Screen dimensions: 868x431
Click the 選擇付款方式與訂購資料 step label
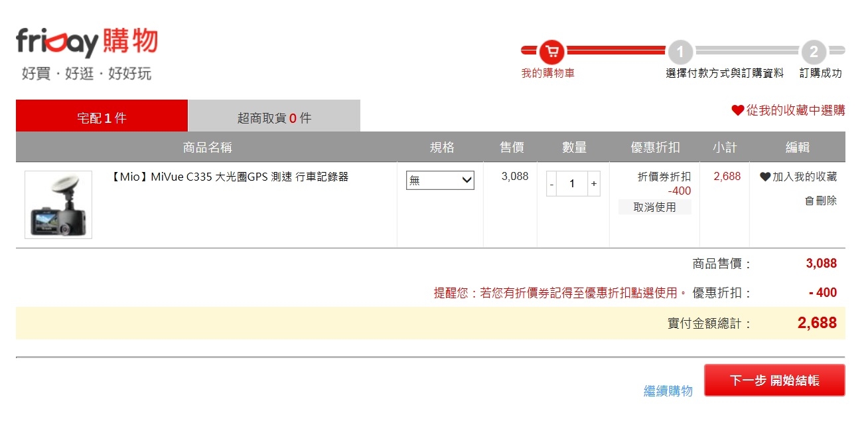(x=725, y=74)
